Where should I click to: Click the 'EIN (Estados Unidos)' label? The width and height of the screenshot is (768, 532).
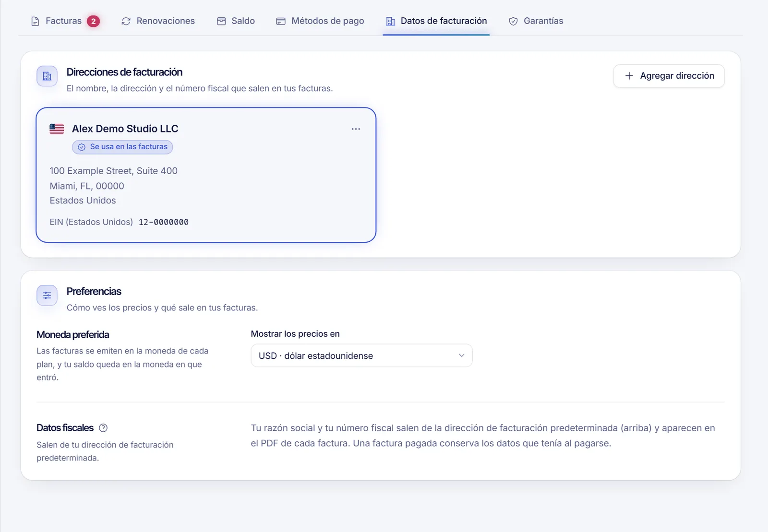(x=91, y=222)
